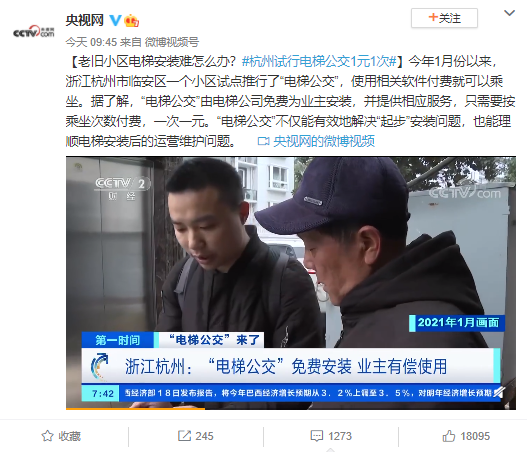Follow the account with +关注 button
Screen dimensions: 527x452
tap(444, 18)
